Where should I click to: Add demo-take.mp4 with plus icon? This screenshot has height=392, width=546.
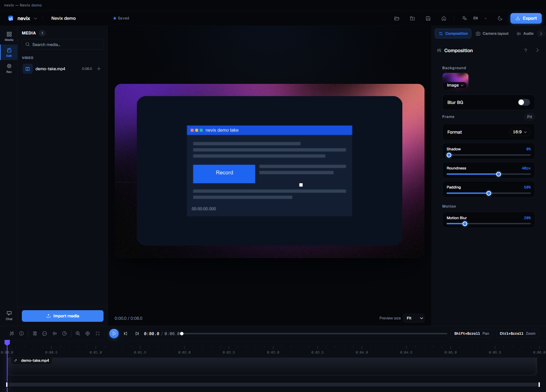[99, 69]
